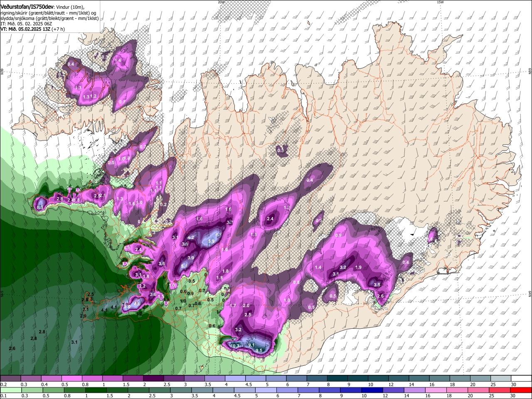Select the initial time 'IT: Mið. 05. 02. 2025 06Z'
The image size is (532, 399).
click(x=26, y=24)
